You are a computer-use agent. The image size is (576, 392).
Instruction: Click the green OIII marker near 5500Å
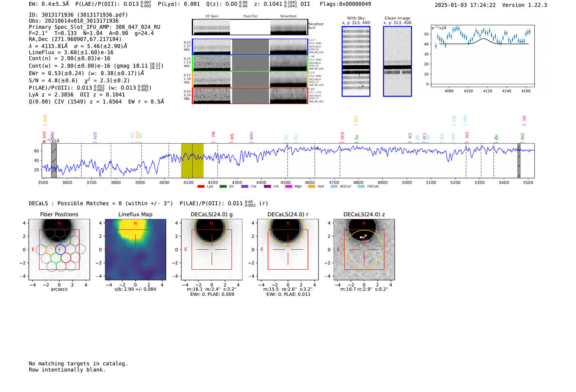point(523,137)
